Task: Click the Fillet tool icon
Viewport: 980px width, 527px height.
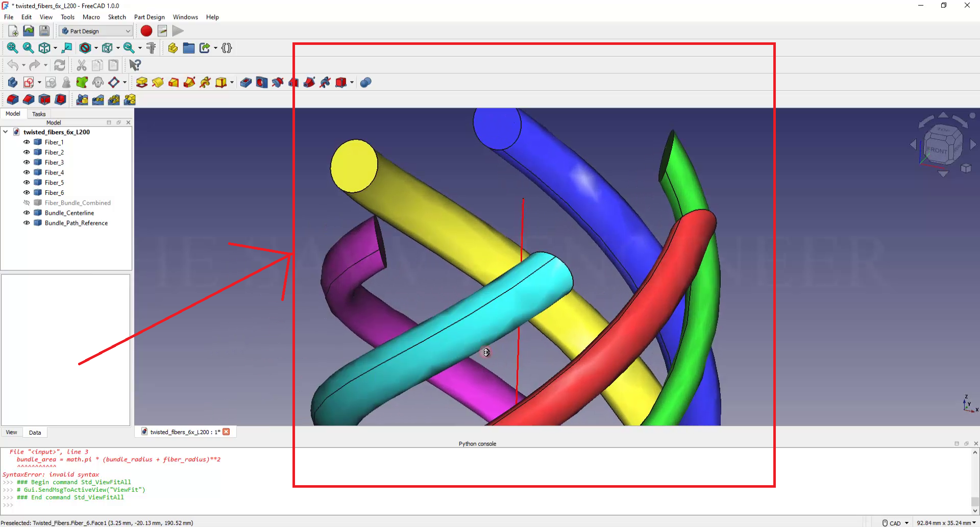Action: click(13, 99)
